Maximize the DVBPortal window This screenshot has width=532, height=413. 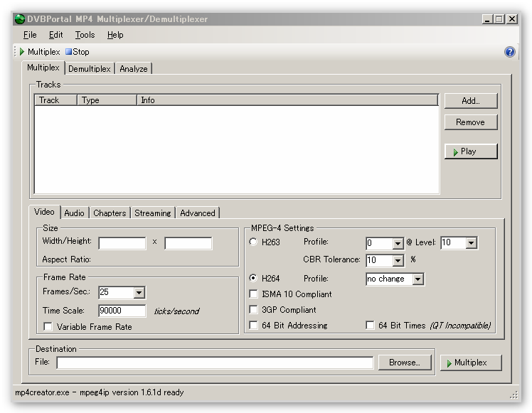(x=499, y=19)
